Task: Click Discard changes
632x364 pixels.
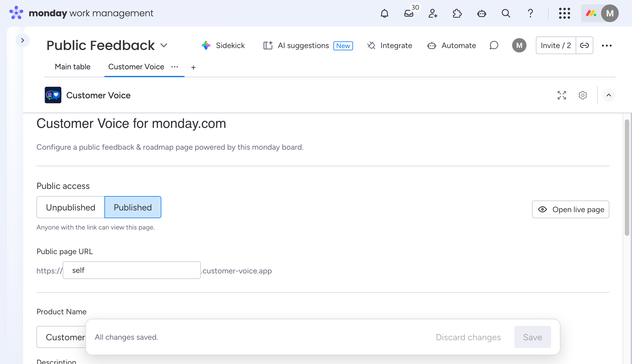Action: [468, 337]
